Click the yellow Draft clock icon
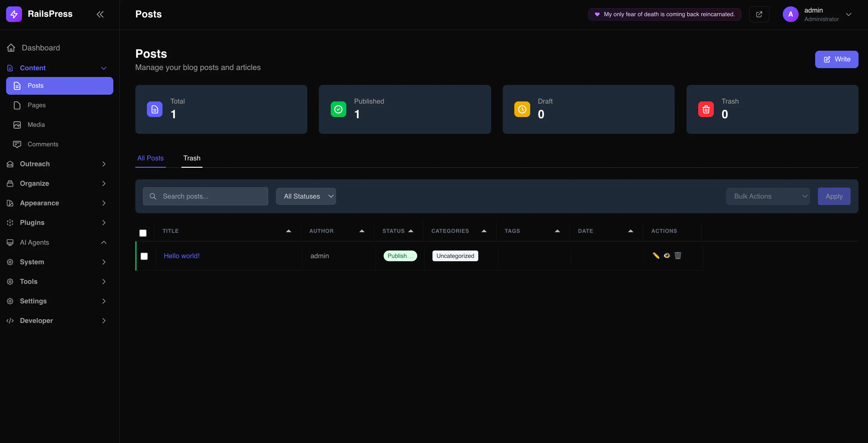This screenshot has height=443, width=868. (x=522, y=109)
